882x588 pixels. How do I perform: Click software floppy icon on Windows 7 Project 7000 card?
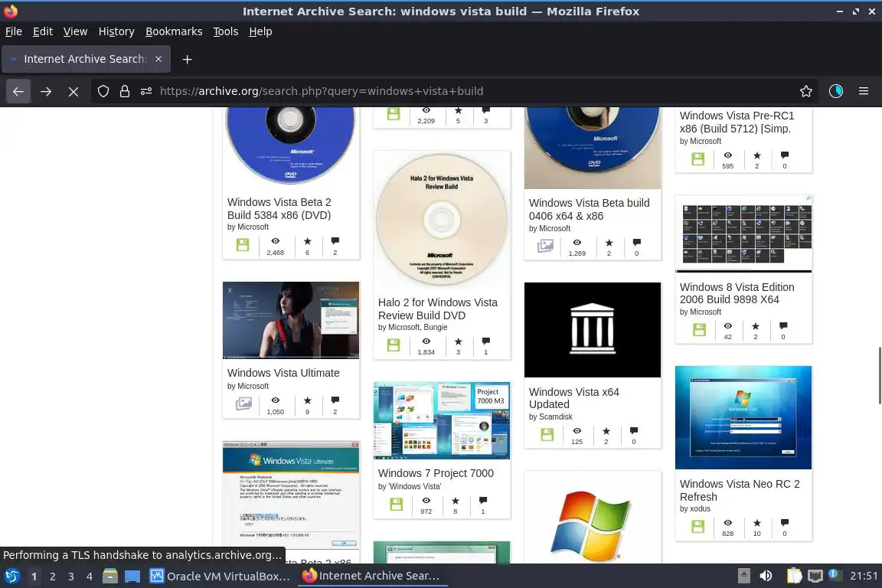point(396,504)
